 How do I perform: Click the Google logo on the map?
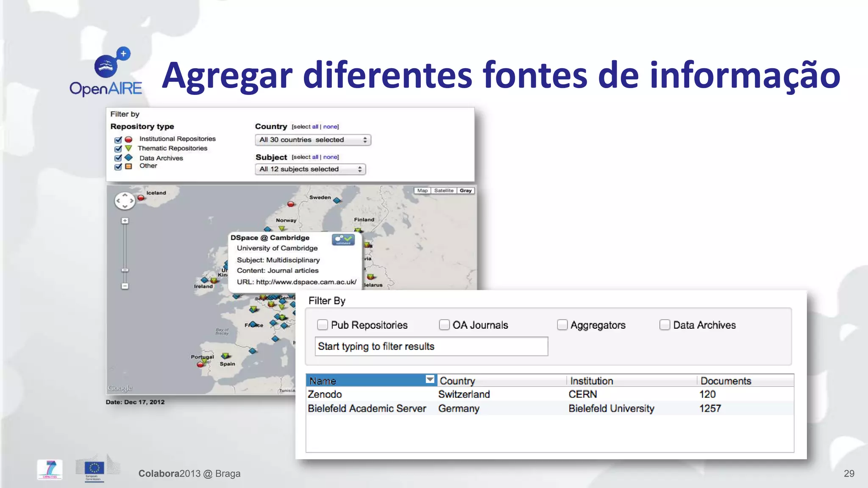point(120,388)
